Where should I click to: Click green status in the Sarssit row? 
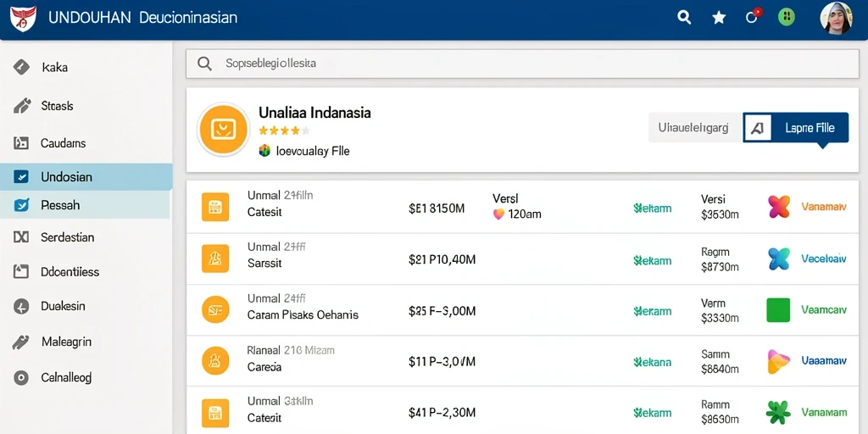(x=652, y=260)
